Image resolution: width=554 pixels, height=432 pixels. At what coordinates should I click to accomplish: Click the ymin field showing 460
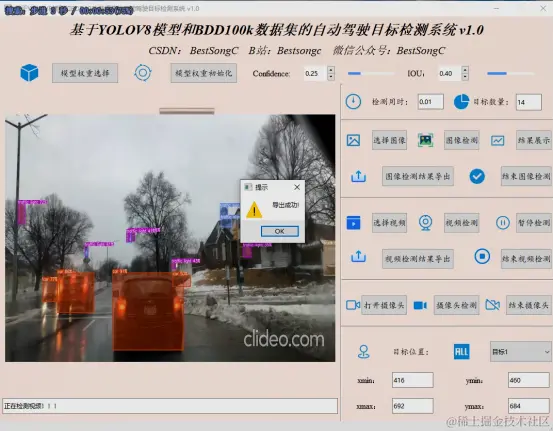[x=529, y=380]
